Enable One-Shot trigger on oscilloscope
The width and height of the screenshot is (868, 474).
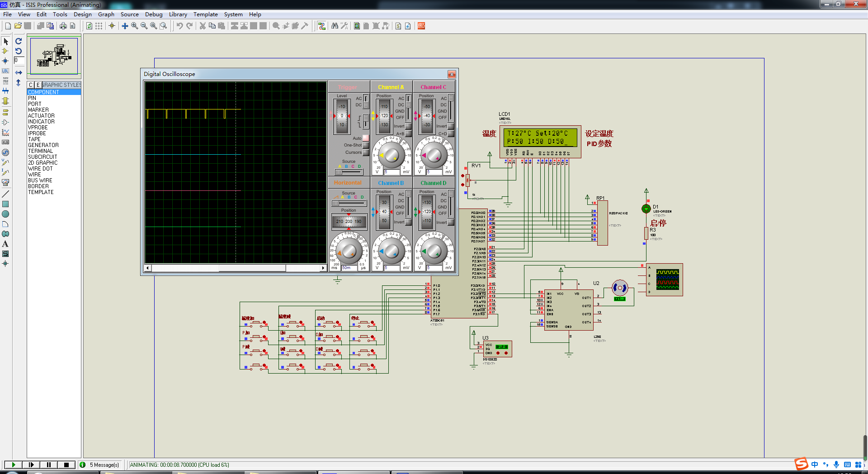(x=366, y=145)
